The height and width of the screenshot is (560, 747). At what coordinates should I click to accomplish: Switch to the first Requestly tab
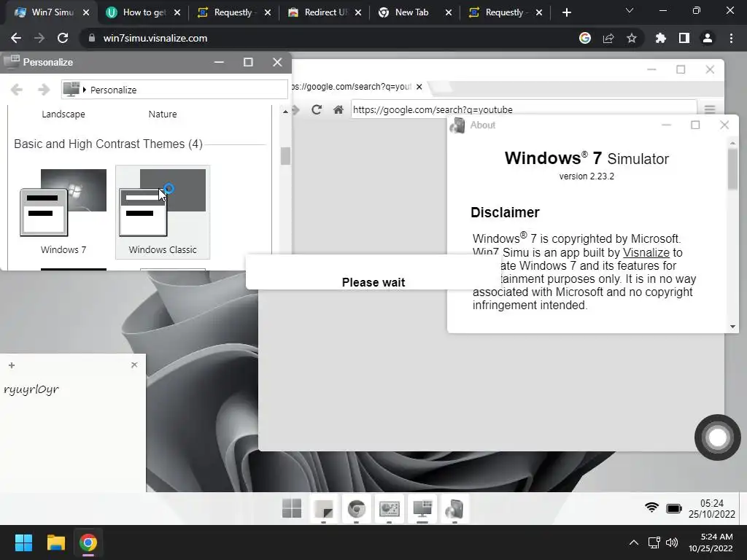click(233, 12)
